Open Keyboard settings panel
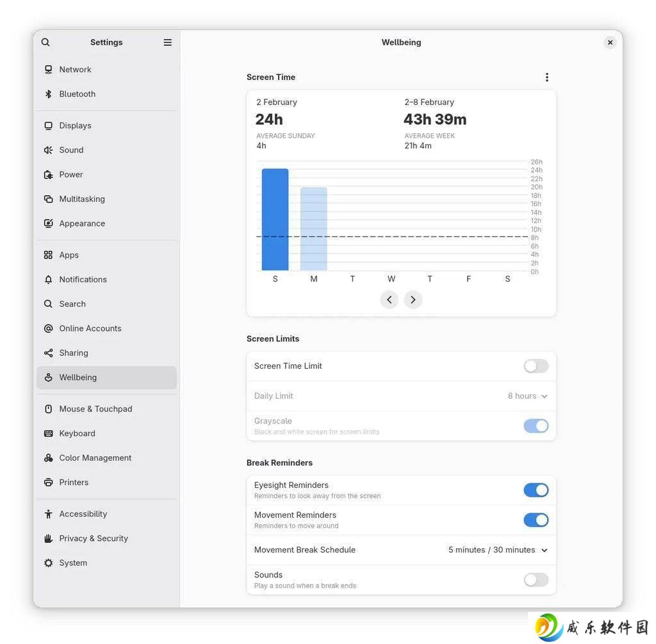Image resolution: width=656 pixels, height=644 pixels. pyautogui.click(x=106, y=433)
